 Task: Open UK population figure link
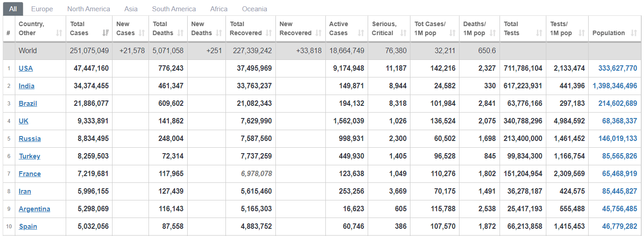tap(619, 121)
